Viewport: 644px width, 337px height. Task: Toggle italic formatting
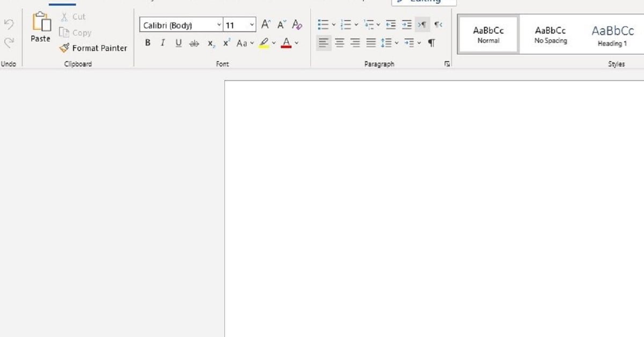pos(163,43)
